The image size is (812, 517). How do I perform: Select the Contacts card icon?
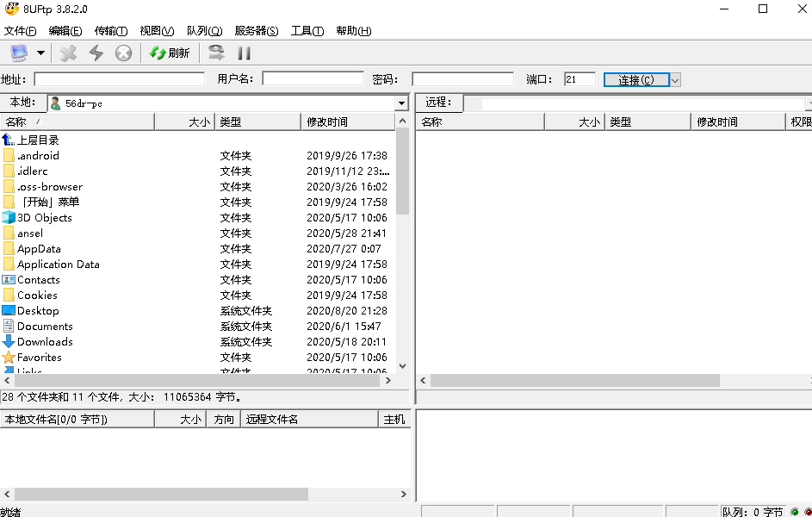9,280
